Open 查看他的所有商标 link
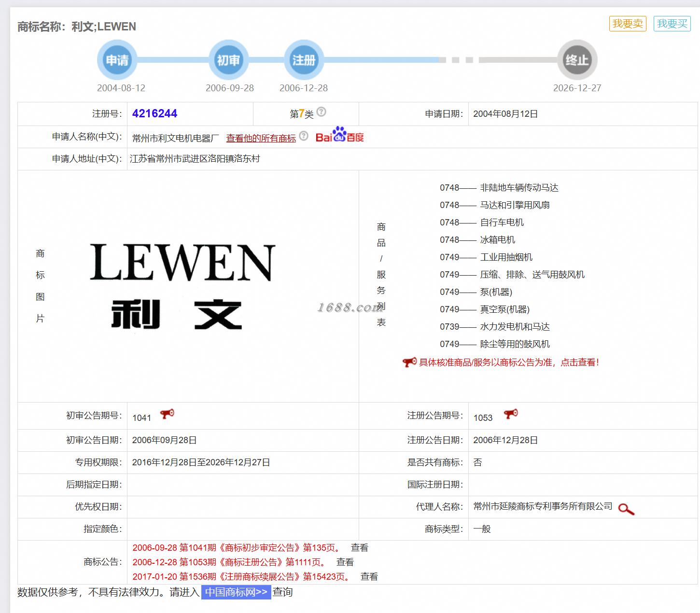Screen dimensions: 700x613 click(x=261, y=138)
